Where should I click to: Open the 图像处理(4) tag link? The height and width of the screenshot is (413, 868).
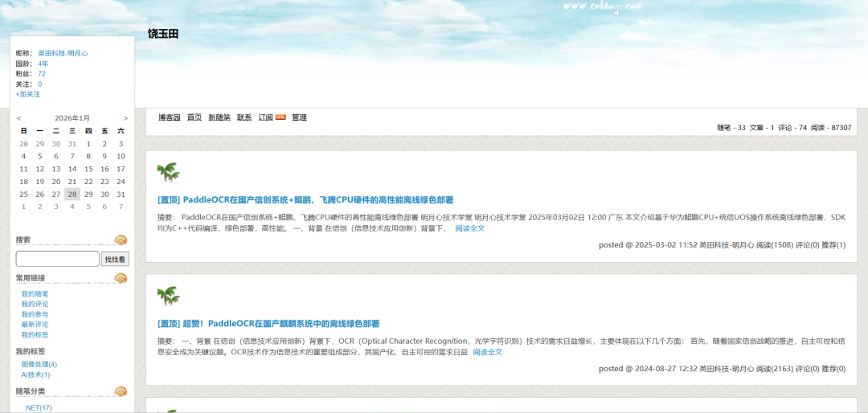coord(39,364)
